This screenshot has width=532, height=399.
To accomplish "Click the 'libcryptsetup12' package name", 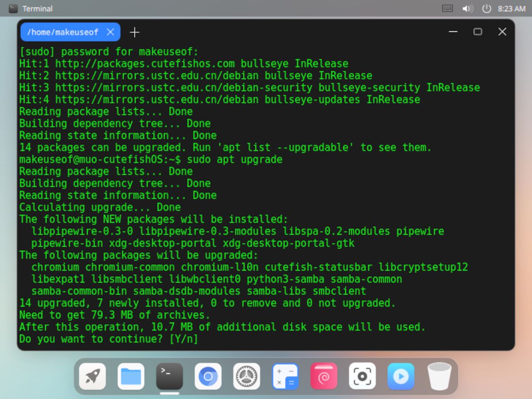I will coord(423,267).
